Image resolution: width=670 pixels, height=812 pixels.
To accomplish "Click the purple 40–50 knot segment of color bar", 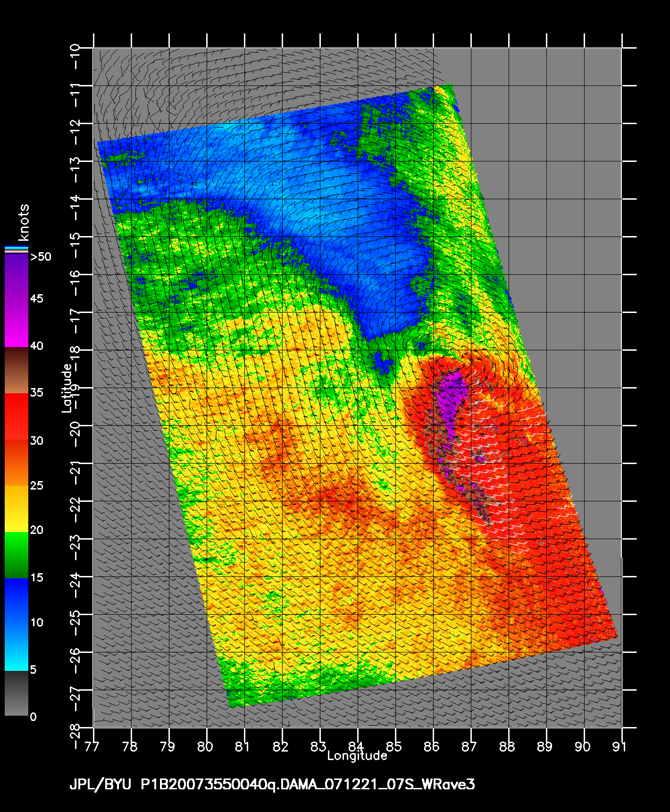I will coord(17,300).
